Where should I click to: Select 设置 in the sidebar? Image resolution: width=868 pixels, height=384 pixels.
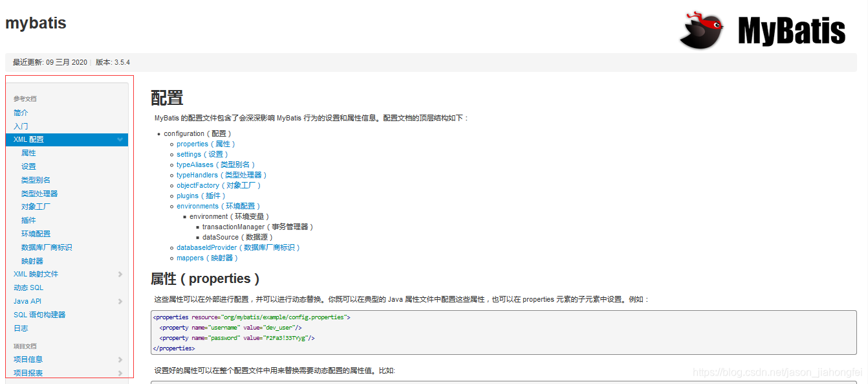28,166
